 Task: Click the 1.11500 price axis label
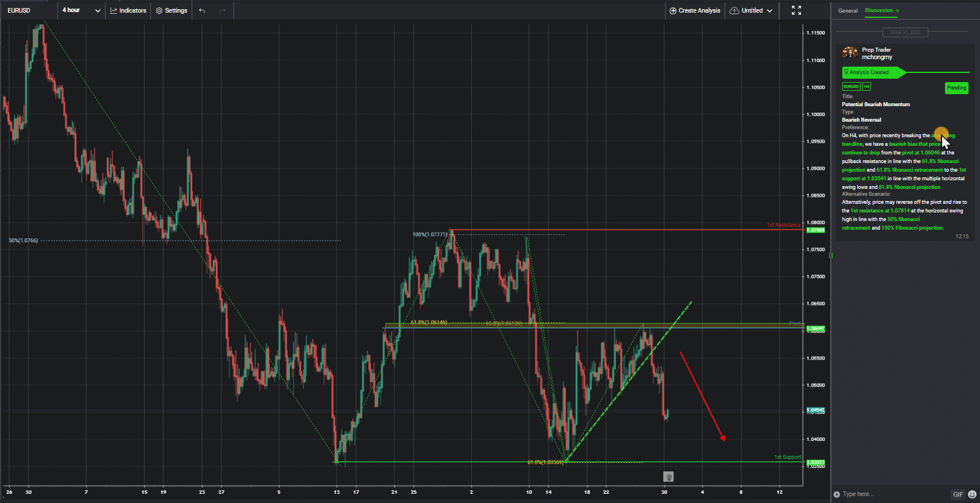(815, 33)
